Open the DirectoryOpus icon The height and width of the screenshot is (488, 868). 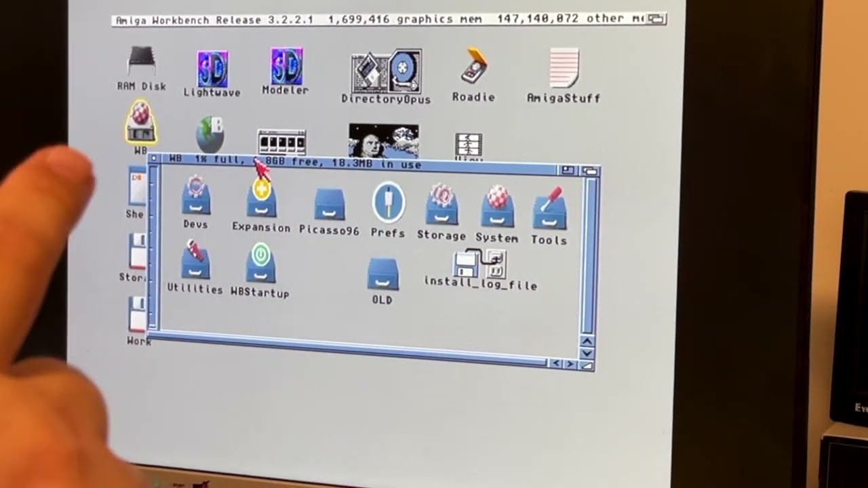coord(386,72)
